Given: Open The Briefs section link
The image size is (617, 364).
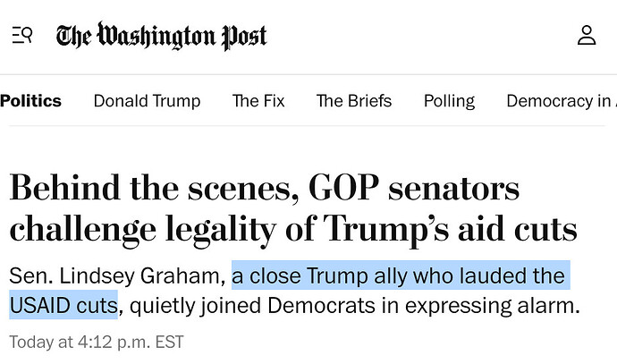Looking at the screenshot, I should click(x=354, y=101).
